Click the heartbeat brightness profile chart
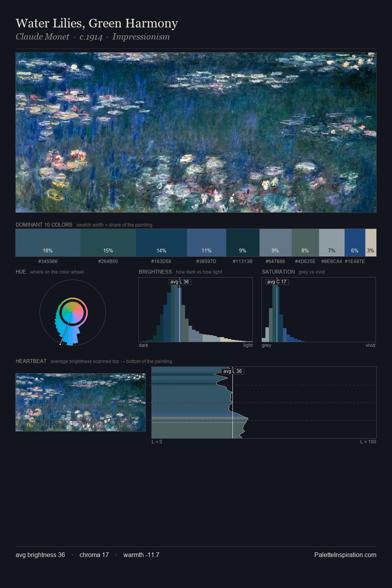The height and width of the screenshot is (588, 392). [x=264, y=403]
